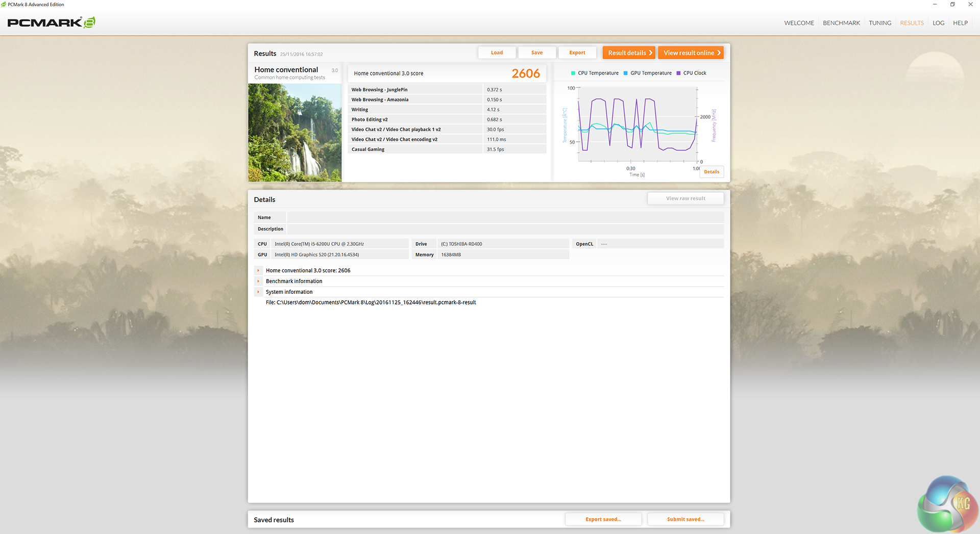
Task: Restore down the PCMark 8 window
Action: 952,5
